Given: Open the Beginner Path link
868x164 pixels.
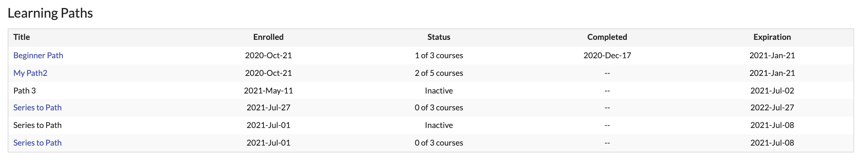Looking at the screenshot, I should click(x=38, y=55).
